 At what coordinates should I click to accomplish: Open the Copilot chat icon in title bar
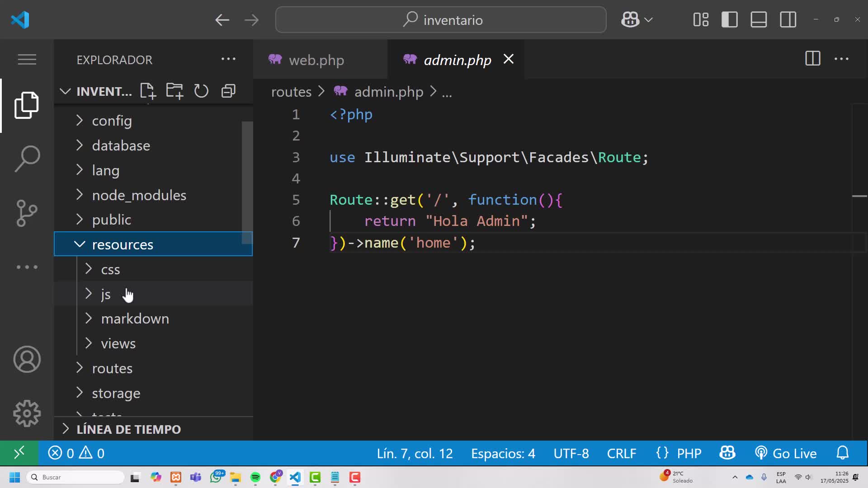[630, 20]
